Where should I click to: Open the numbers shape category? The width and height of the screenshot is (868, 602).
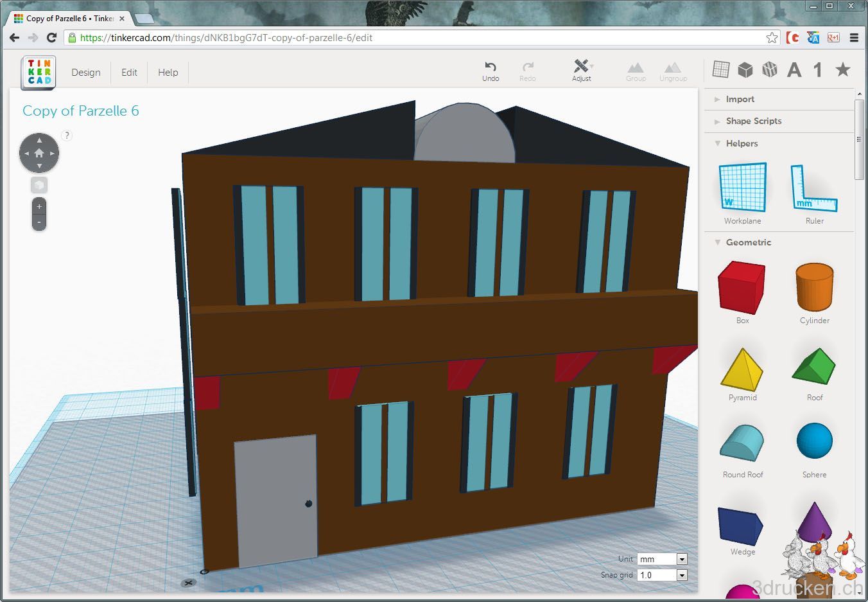[x=818, y=69]
